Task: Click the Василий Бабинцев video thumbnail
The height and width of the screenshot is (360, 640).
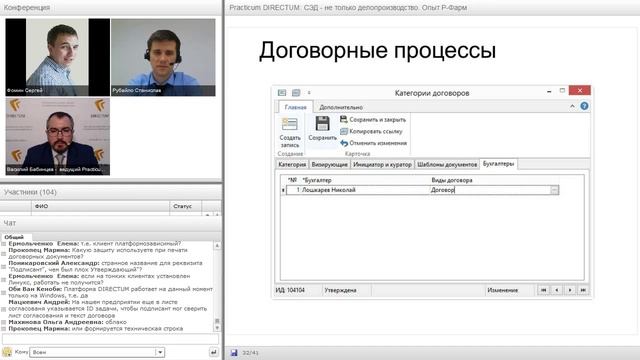Action: tap(58, 136)
